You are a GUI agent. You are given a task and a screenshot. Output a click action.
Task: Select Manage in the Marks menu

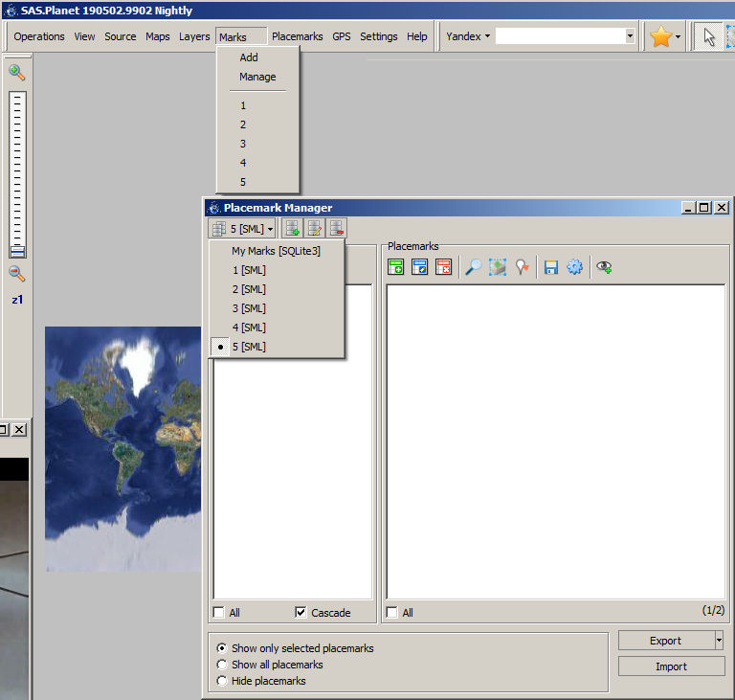point(257,77)
